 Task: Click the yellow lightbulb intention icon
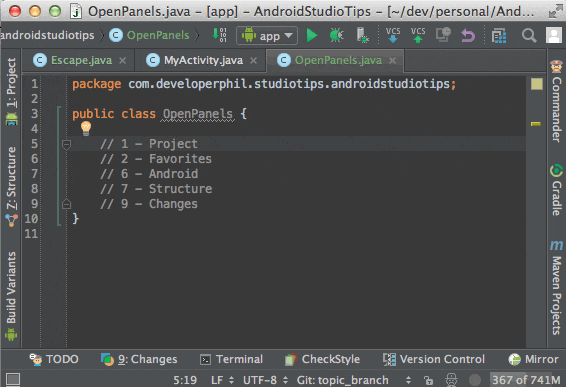pos(86,128)
